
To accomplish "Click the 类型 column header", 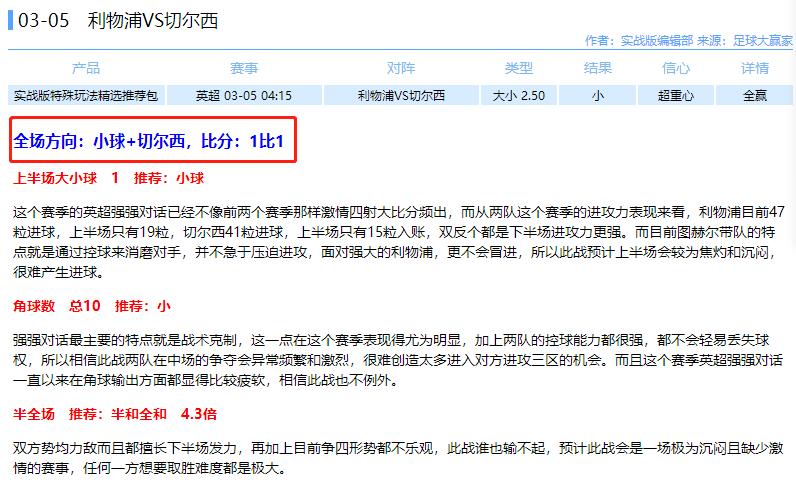I will pos(519,68).
